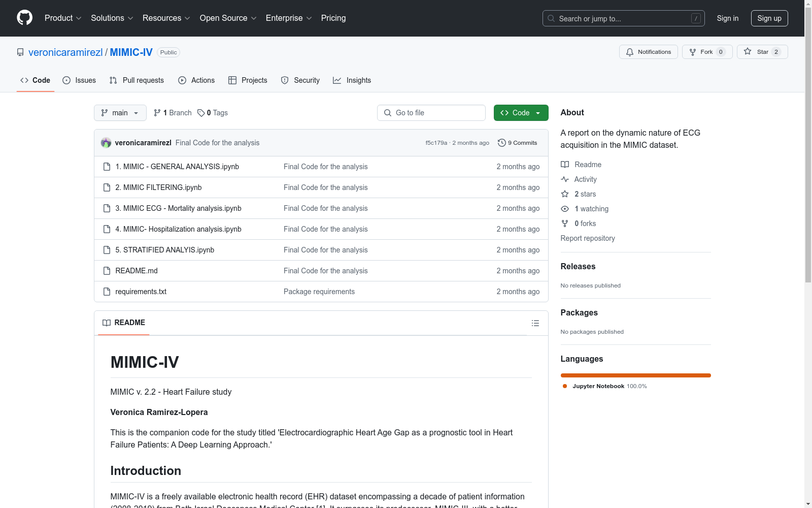Screen dimensions: 812x508
Task: Click the book icon on README tab
Action: 107,323
